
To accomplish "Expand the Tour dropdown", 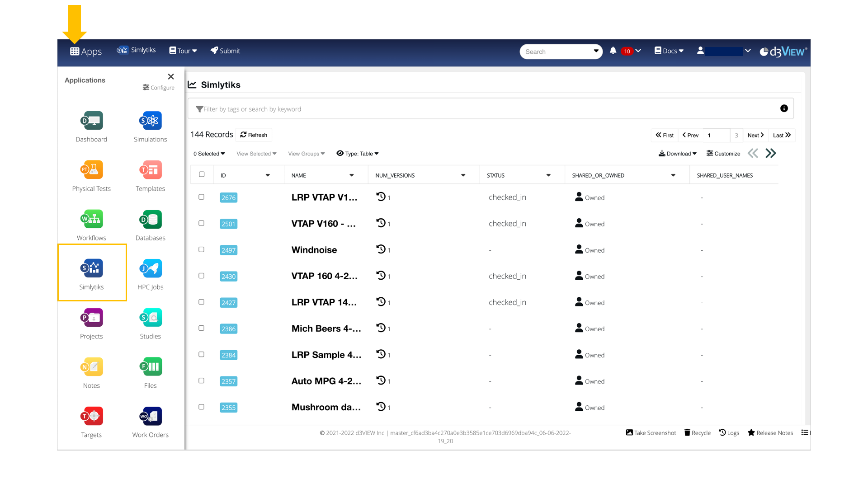I will click(x=183, y=51).
